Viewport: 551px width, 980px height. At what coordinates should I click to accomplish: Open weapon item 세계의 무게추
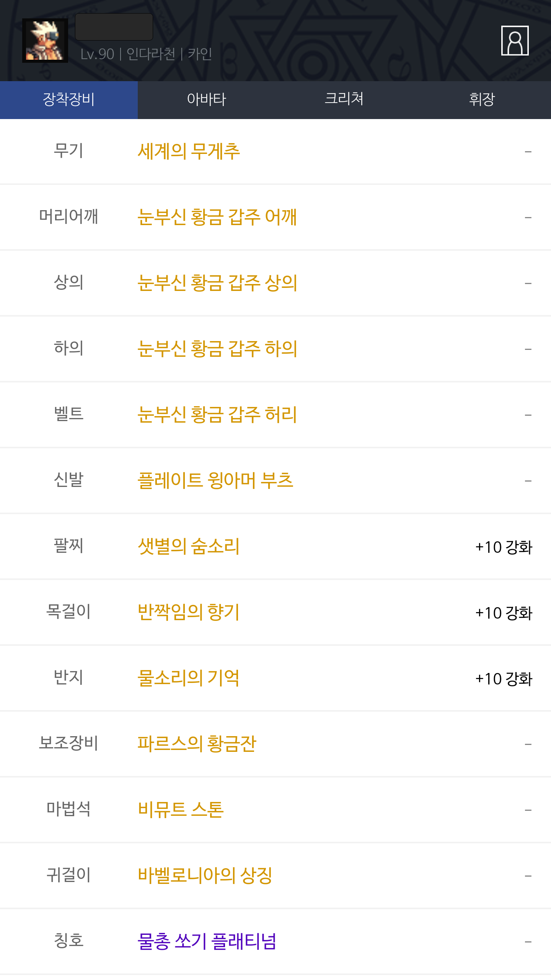(189, 152)
